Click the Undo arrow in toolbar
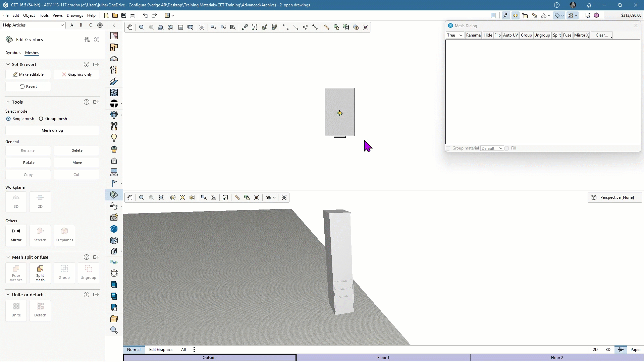The height and width of the screenshot is (362, 644). coord(145,15)
